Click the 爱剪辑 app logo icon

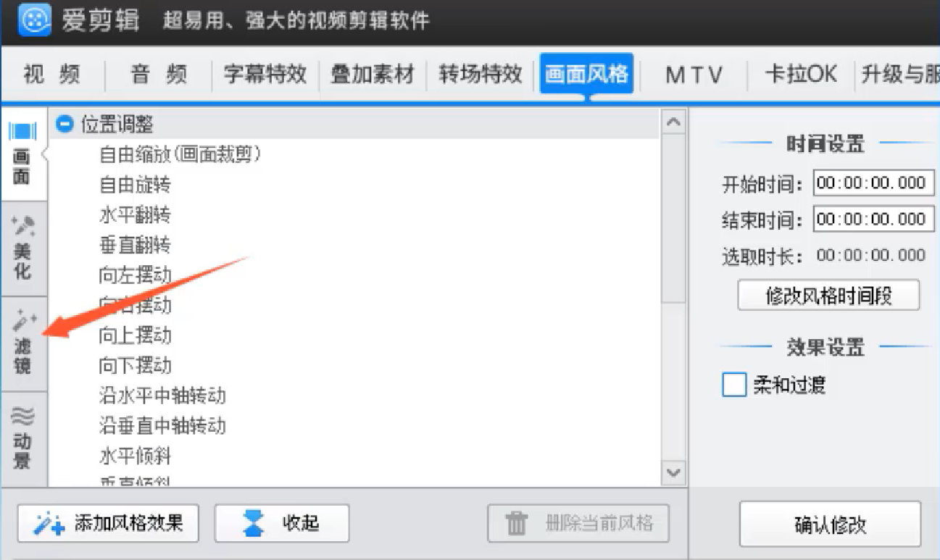pyautogui.click(x=35, y=20)
